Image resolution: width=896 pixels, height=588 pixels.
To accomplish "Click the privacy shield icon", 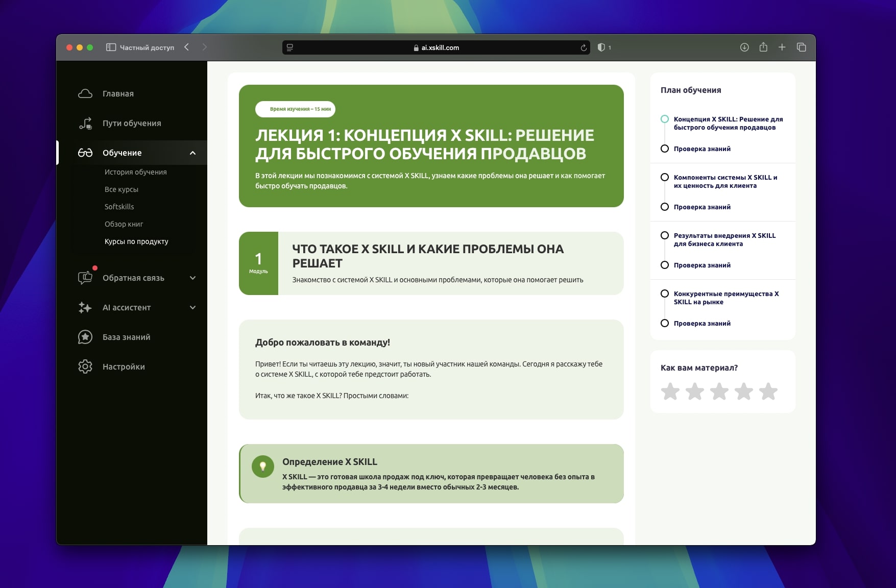I will 601,47.
